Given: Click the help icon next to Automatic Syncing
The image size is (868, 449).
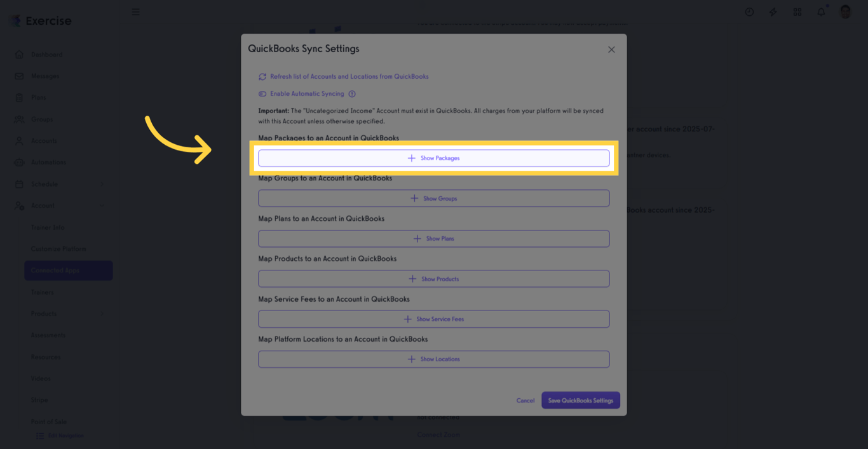Looking at the screenshot, I should tap(352, 94).
